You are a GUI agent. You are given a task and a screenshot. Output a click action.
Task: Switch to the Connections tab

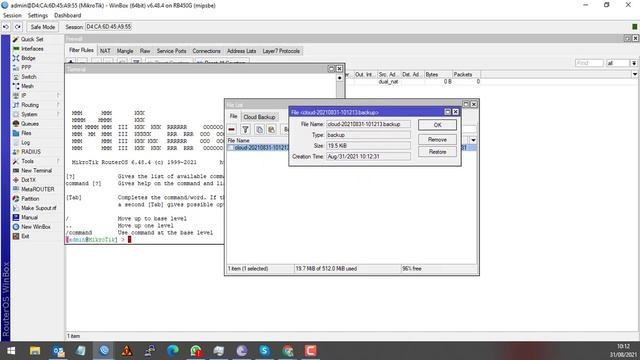(x=207, y=51)
